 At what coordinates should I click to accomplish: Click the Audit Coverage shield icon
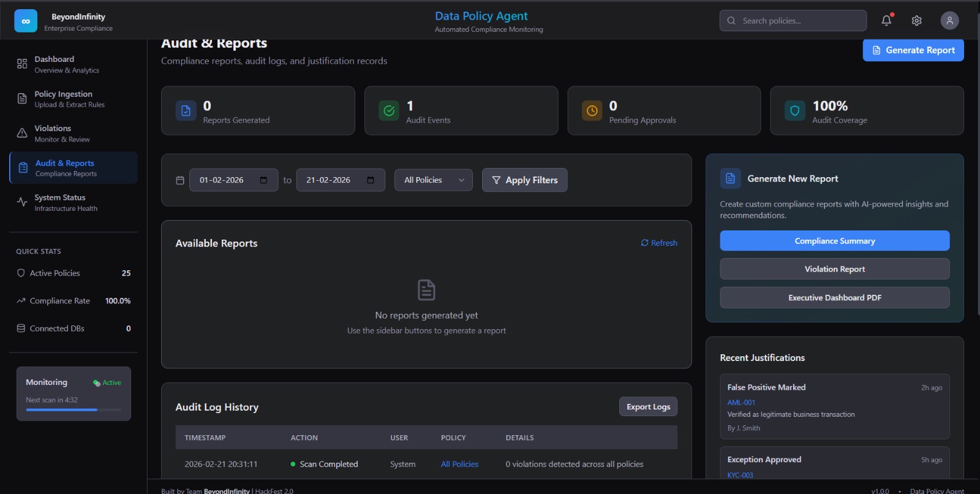point(794,111)
